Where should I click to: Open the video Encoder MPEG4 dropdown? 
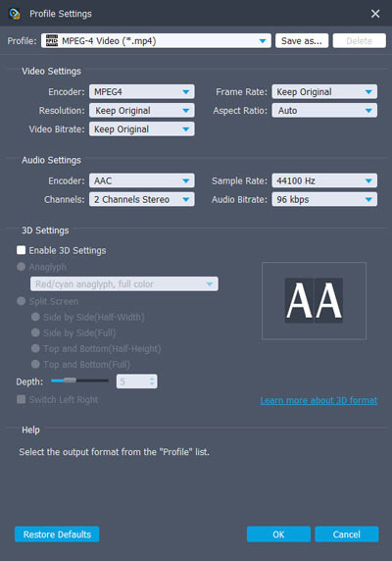click(x=142, y=91)
